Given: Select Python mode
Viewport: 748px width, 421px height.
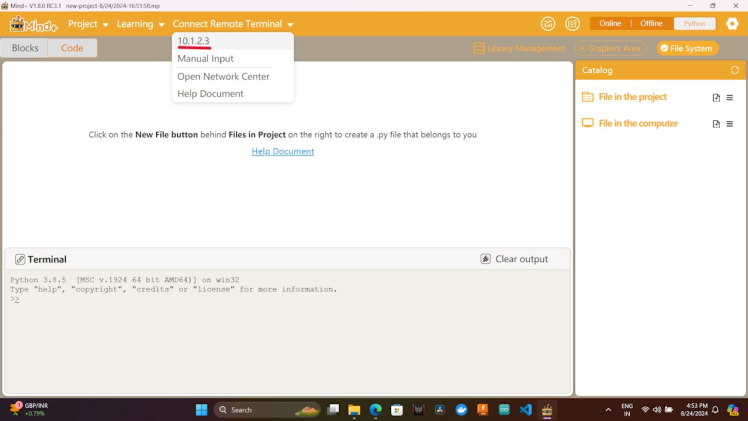Looking at the screenshot, I should click(694, 24).
